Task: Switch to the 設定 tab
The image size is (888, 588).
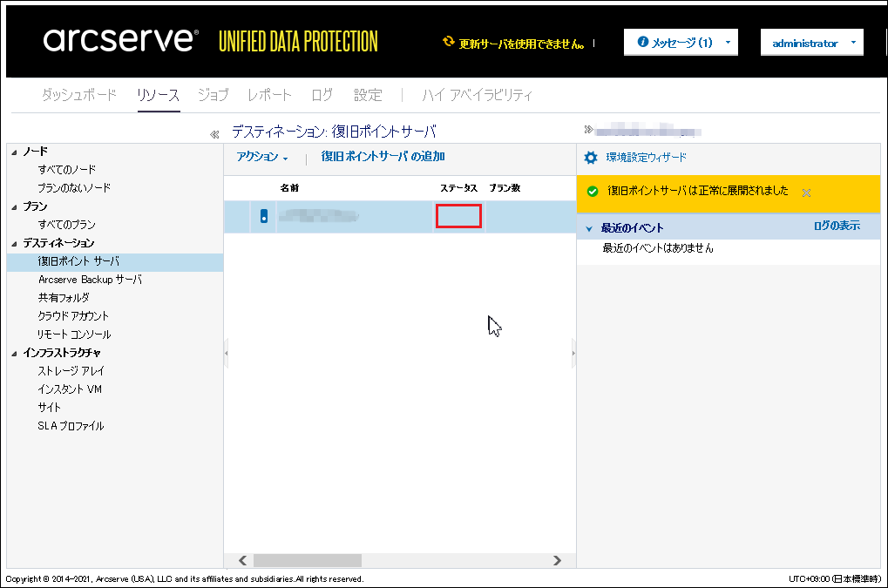Action: pyautogui.click(x=368, y=94)
